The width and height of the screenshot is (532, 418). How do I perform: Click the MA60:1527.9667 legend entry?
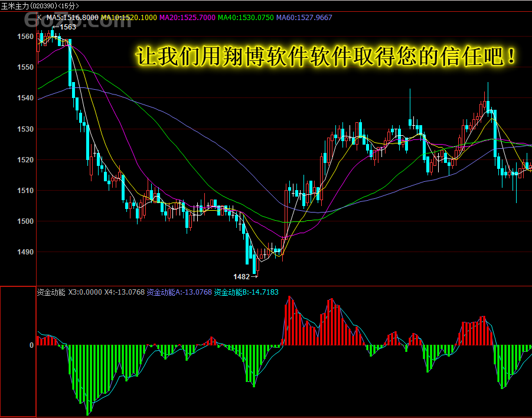pos(304,17)
